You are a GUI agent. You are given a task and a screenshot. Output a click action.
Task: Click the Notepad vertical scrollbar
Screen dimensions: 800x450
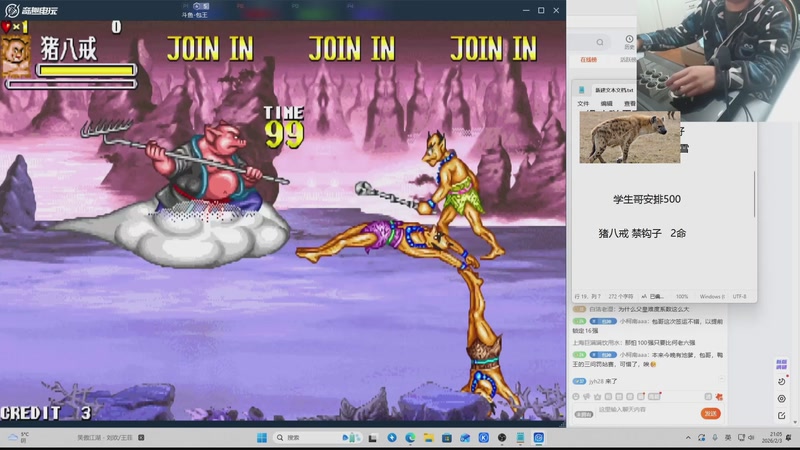point(754,194)
